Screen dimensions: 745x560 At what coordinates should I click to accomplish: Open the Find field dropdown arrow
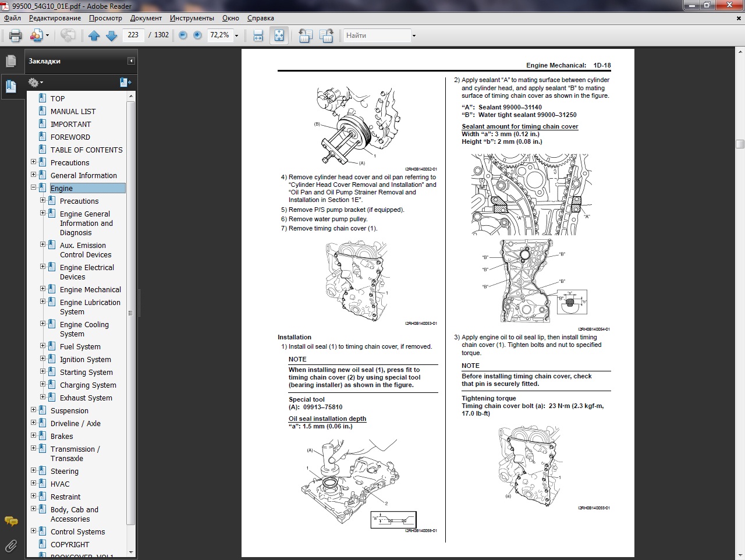[x=414, y=36]
